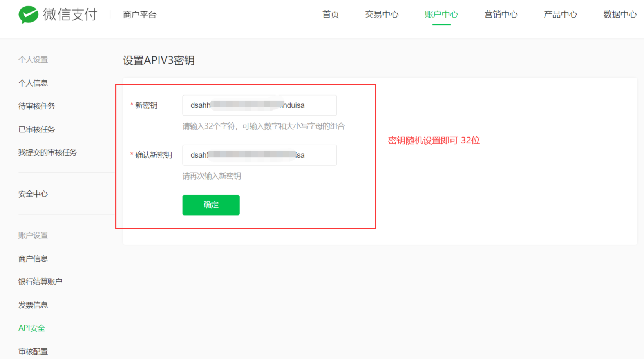Viewport: 644px width, 359px height.
Task: Open 商户信息 under 账户设置
Action: coord(33,259)
